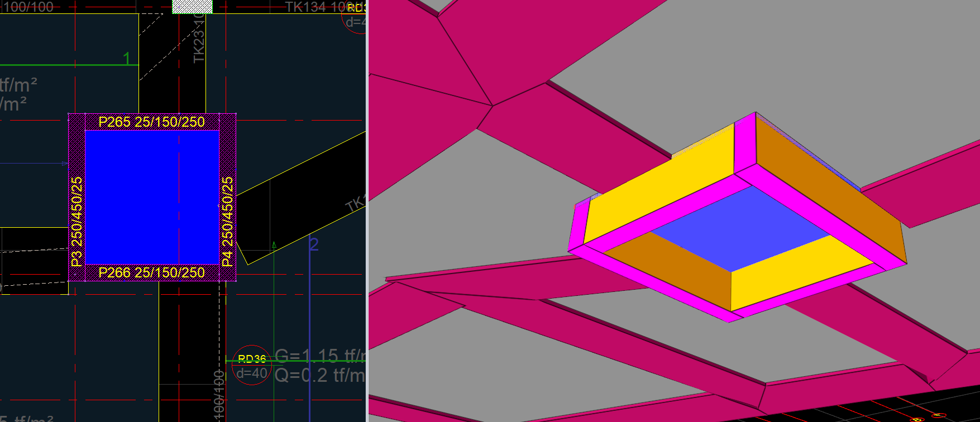Click the divider between plan and 3D views
Viewport: 980px width, 422px height.
click(367, 211)
